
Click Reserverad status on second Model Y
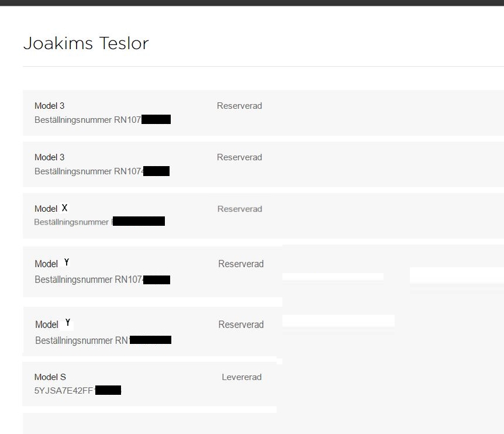[x=241, y=325]
